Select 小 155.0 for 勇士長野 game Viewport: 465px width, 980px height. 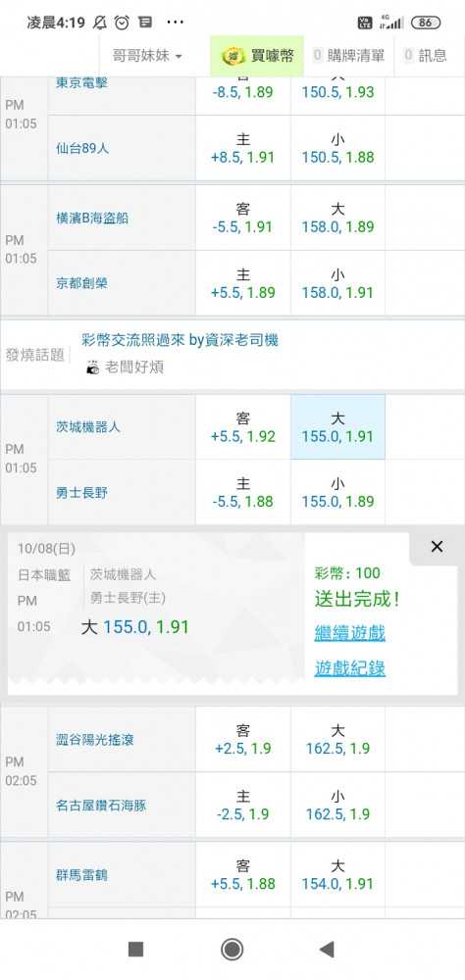337,493
